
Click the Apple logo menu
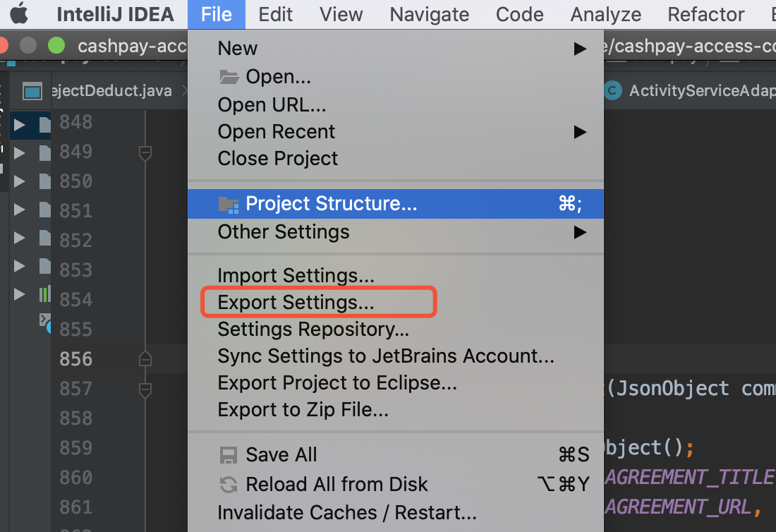click(x=19, y=13)
